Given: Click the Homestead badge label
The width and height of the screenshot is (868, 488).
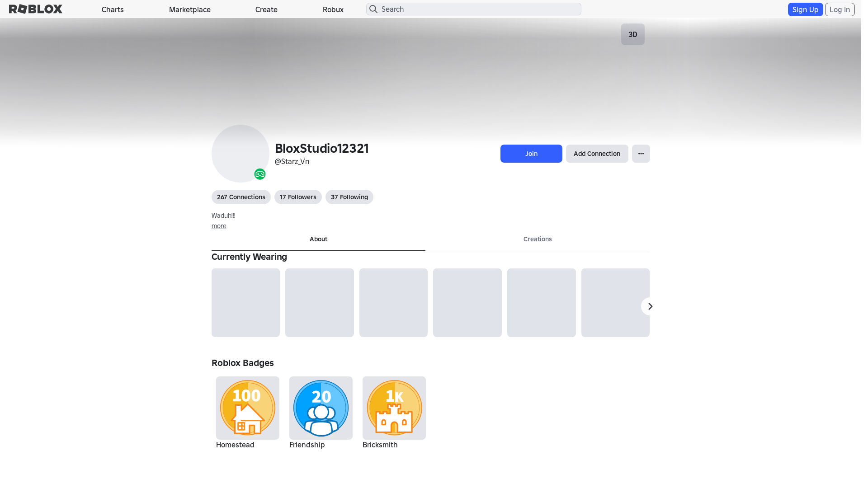Looking at the screenshot, I should (235, 445).
